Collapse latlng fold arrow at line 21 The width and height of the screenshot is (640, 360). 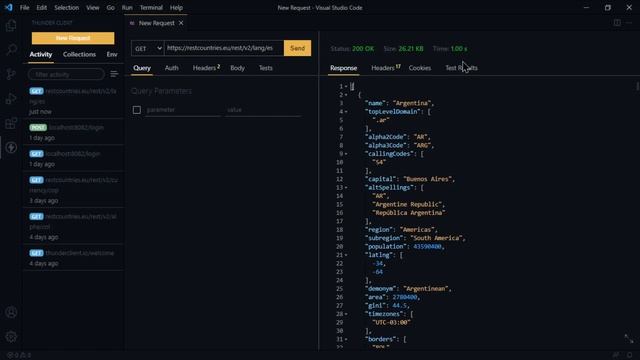(346, 255)
